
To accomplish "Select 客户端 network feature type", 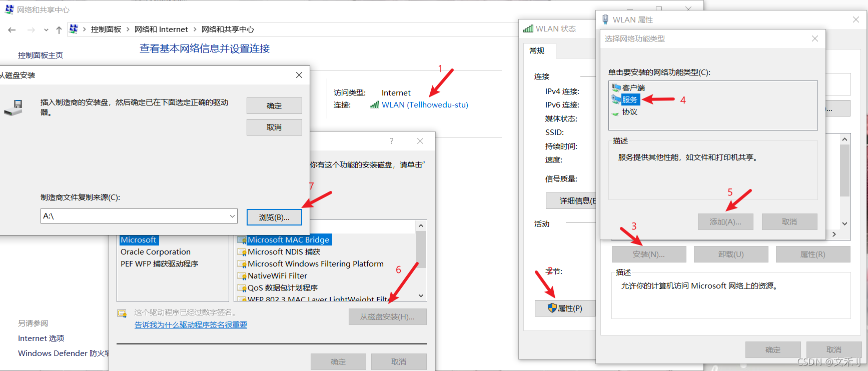I will [633, 88].
